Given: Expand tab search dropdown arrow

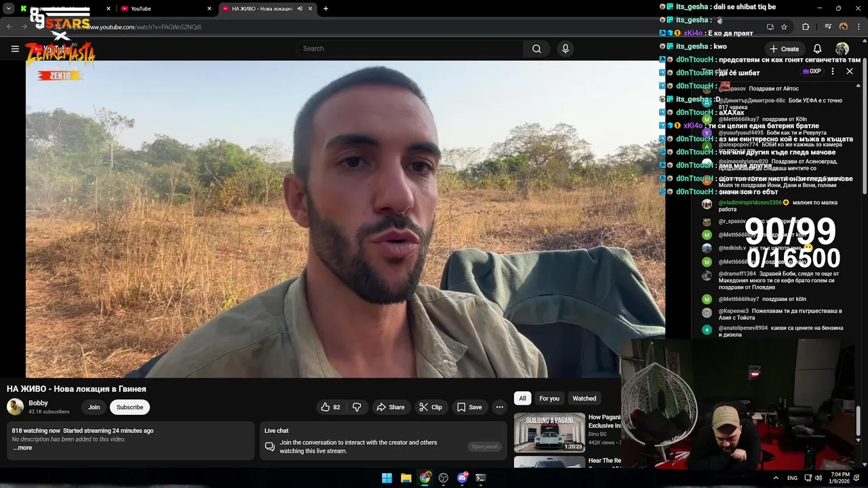Looking at the screenshot, I should (x=9, y=9).
